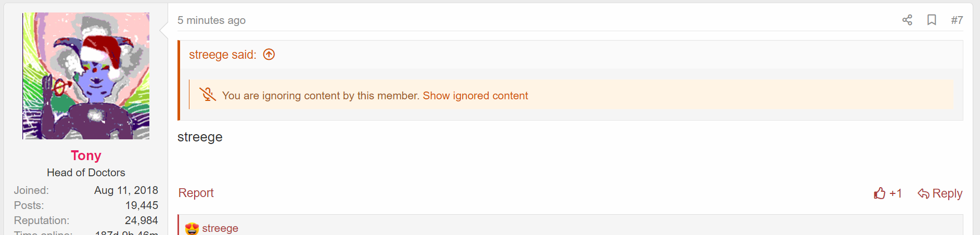Open Tony's profile via username
The width and height of the screenshot is (980, 235).
[x=86, y=155]
